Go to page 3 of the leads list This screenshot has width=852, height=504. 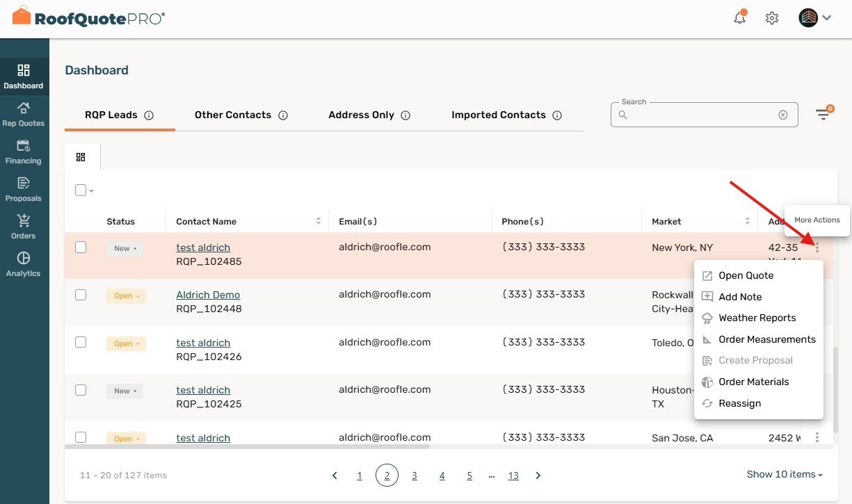[x=415, y=475]
